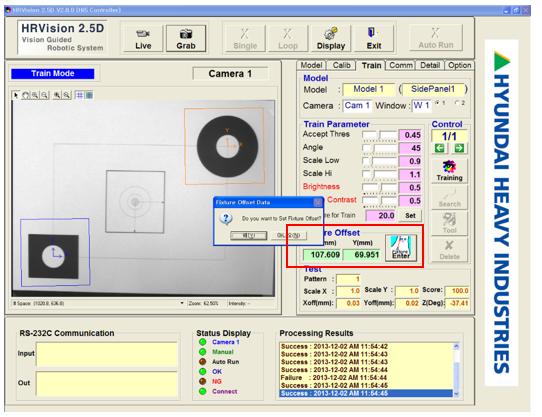Click Processing Results scroll up arrow

(x=456, y=346)
